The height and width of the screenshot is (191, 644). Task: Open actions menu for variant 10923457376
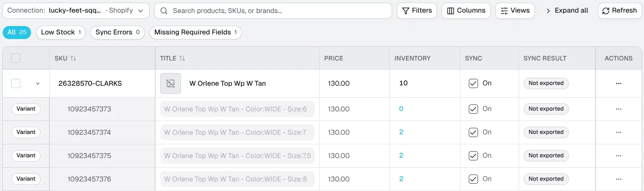tap(618, 179)
